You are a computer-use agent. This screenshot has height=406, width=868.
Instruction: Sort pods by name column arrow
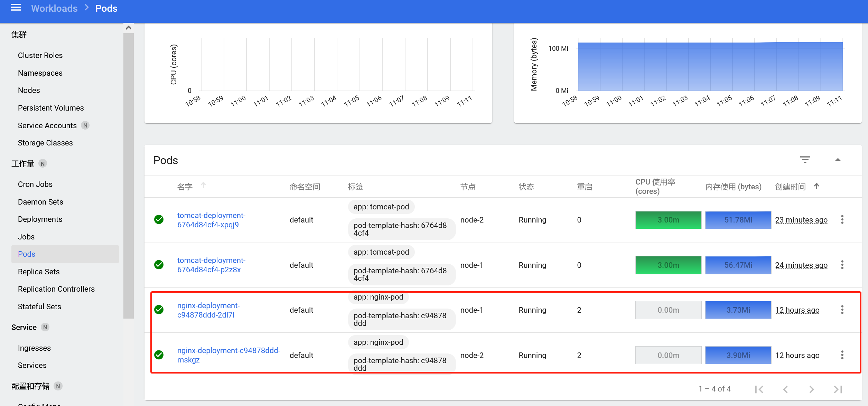point(203,185)
